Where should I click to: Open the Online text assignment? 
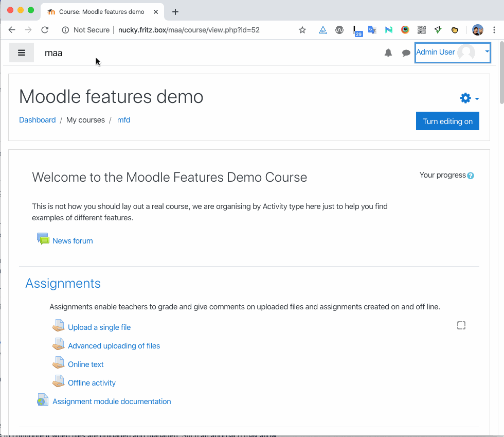point(86,364)
